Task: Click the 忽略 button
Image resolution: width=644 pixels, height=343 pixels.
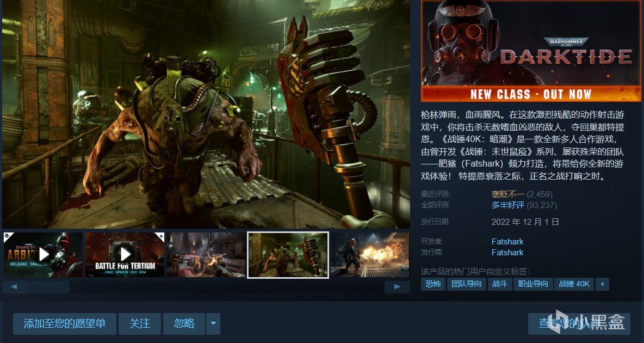Action: pos(184,323)
